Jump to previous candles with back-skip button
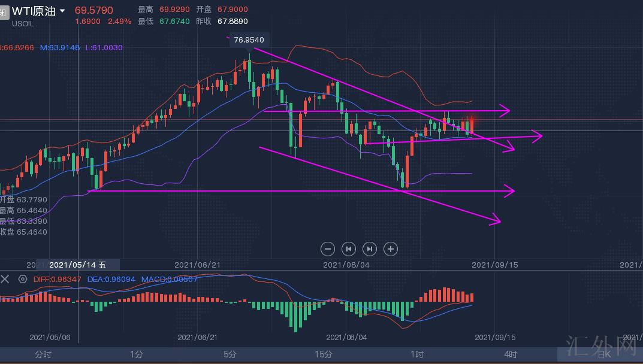643x364 pixels. click(x=349, y=248)
